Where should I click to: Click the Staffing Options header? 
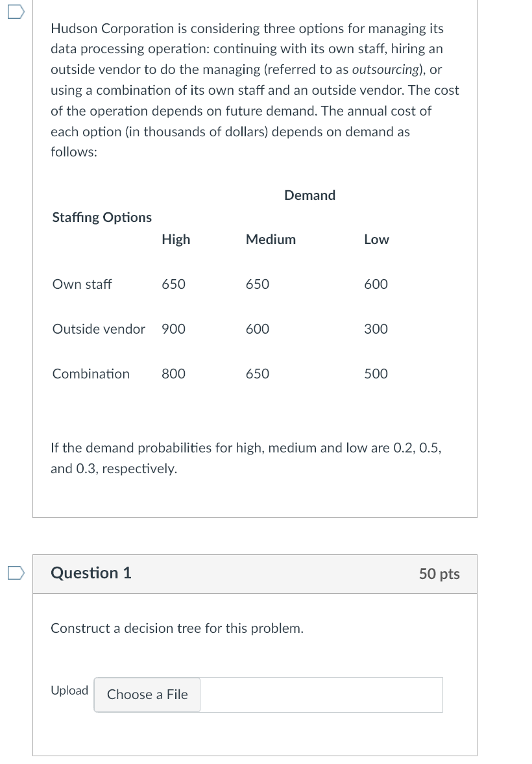tap(102, 217)
